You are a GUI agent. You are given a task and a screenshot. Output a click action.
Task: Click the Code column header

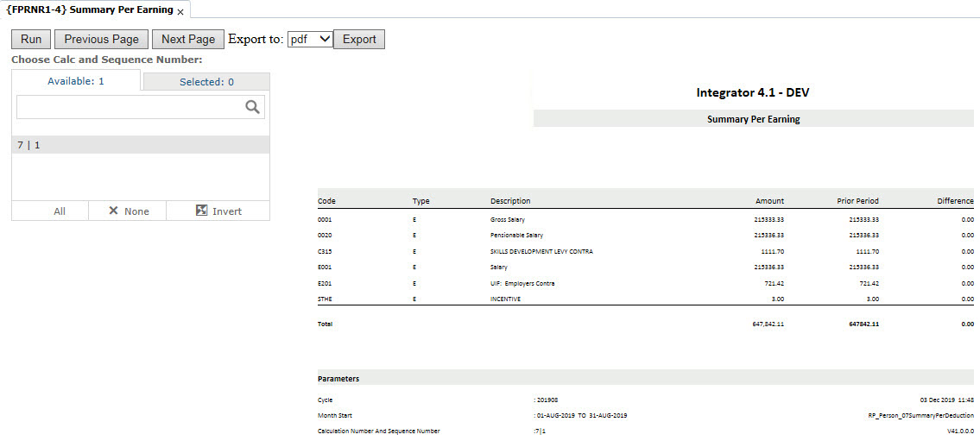click(326, 201)
